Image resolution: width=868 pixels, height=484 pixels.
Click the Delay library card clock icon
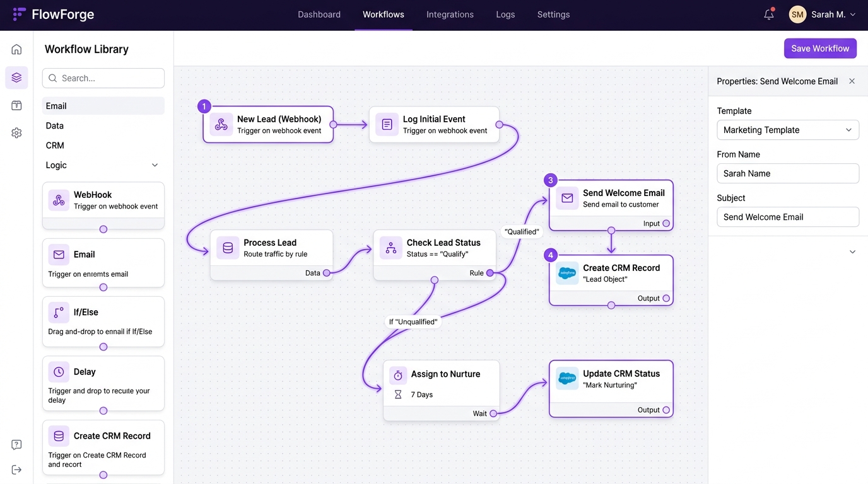[59, 372]
